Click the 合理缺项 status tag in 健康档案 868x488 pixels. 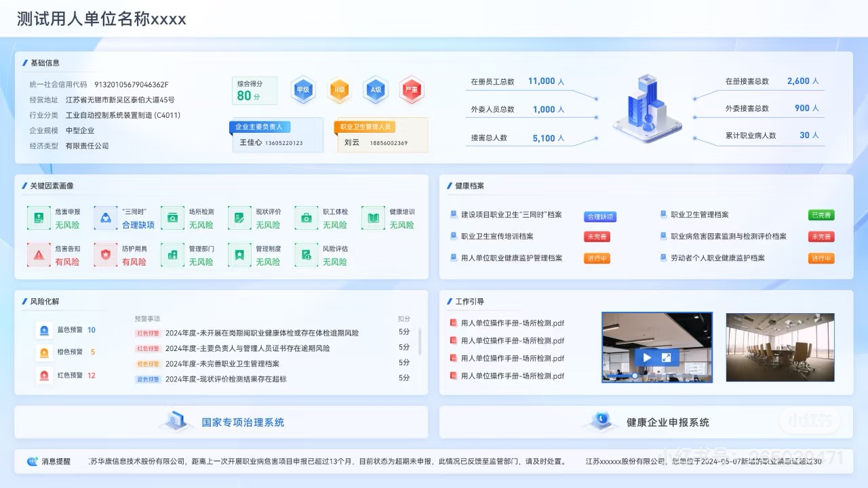pos(600,217)
